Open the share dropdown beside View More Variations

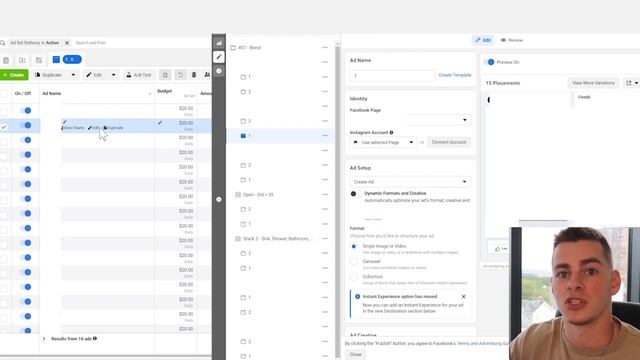point(631,83)
